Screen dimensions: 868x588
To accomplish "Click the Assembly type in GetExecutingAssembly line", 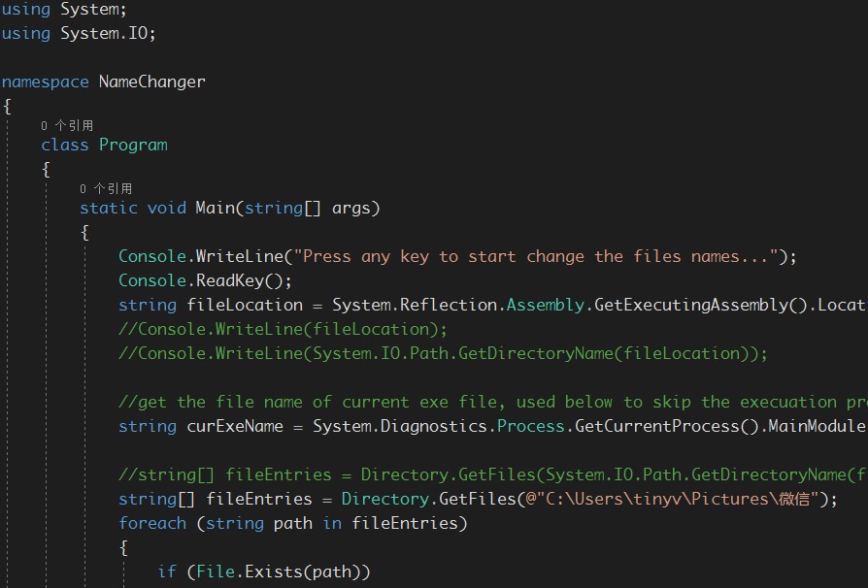I will pos(546,305).
